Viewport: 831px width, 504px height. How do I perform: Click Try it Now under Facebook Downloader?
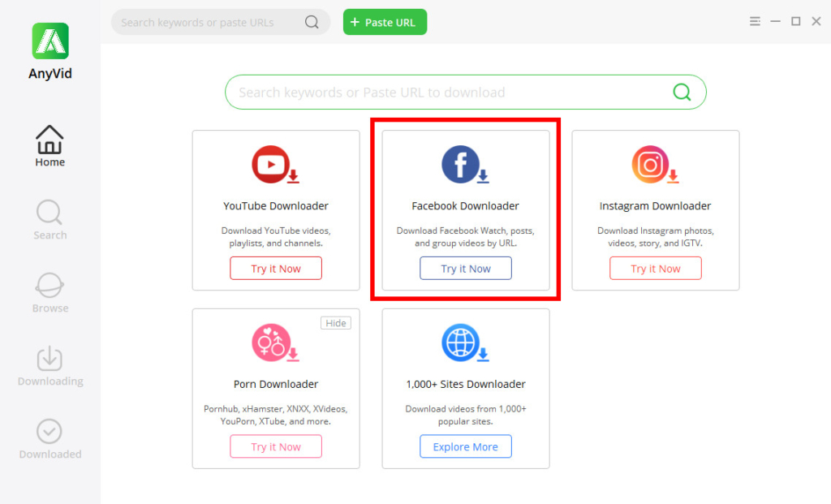[465, 268]
